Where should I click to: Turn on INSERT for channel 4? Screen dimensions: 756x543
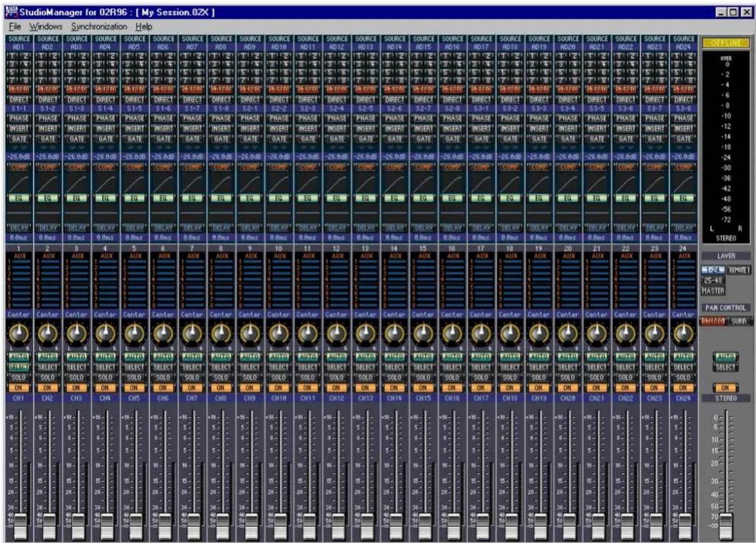pos(105,128)
